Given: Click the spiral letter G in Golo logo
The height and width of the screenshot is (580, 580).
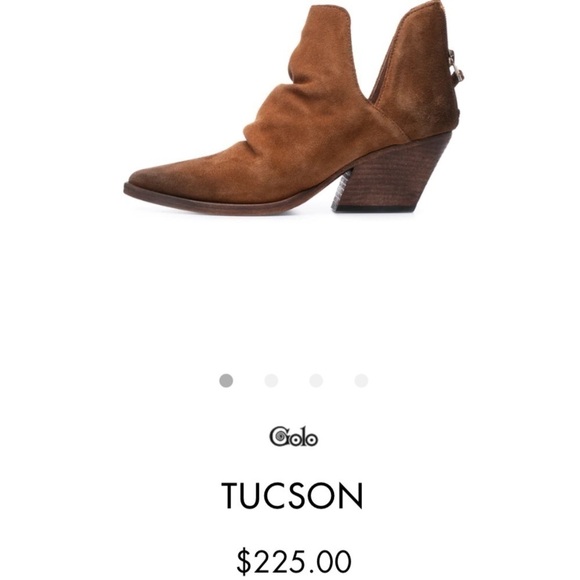Looking at the screenshot, I should [279, 436].
